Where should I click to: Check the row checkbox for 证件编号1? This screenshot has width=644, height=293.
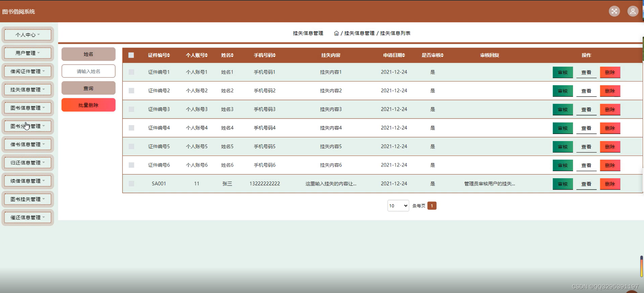tap(131, 72)
